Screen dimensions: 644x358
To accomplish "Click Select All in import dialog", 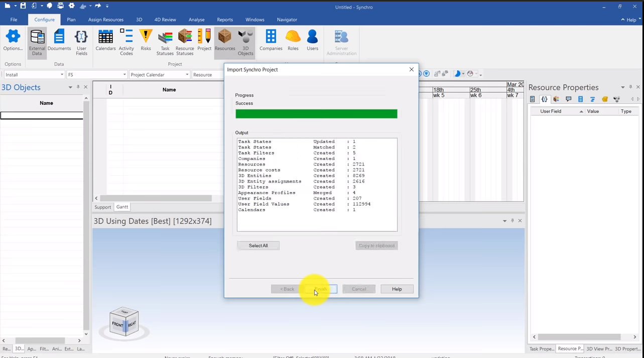I will tap(258, 246).
